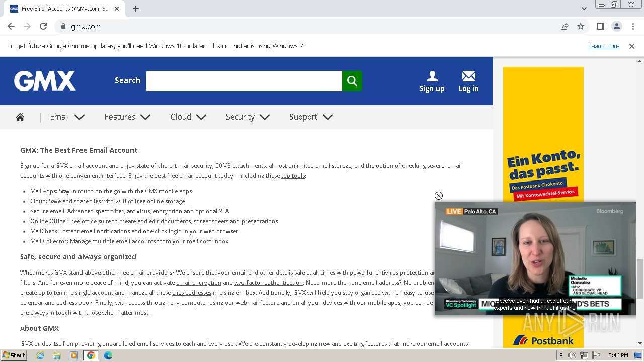This screenshot has height=362, width=644.
Task: Click the taskbar clock 5:46 PM
Action: coord(618,355)
